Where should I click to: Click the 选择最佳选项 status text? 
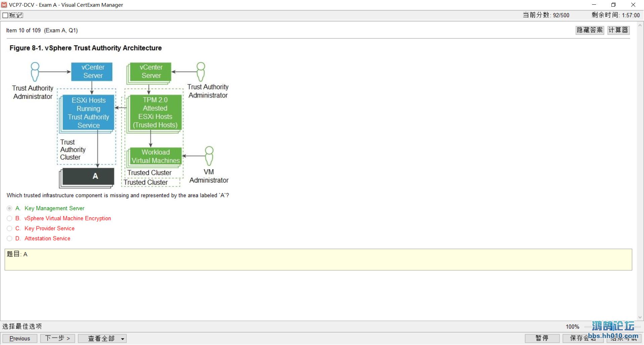(22, 326)
